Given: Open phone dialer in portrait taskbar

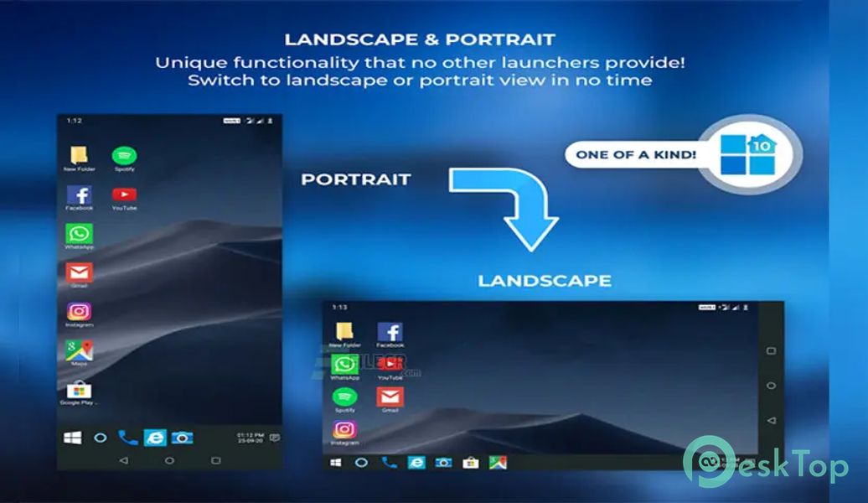Looking at the screenshot, I should (x=128, y=438).
